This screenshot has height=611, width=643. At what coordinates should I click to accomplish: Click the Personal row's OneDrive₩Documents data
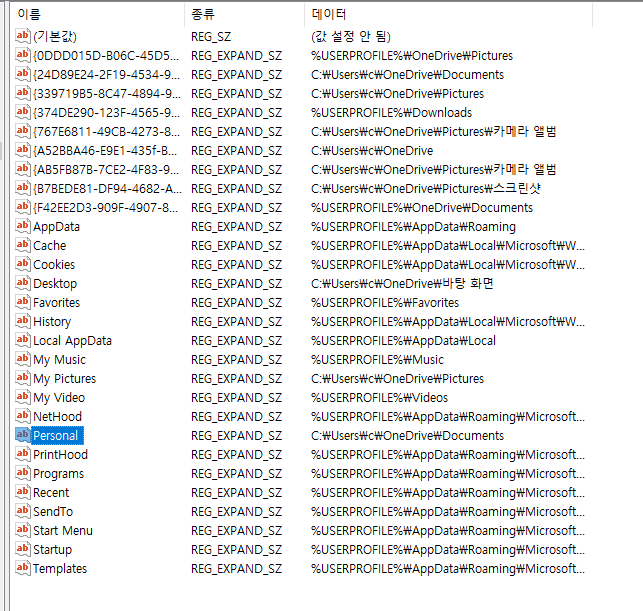[407, 435]
